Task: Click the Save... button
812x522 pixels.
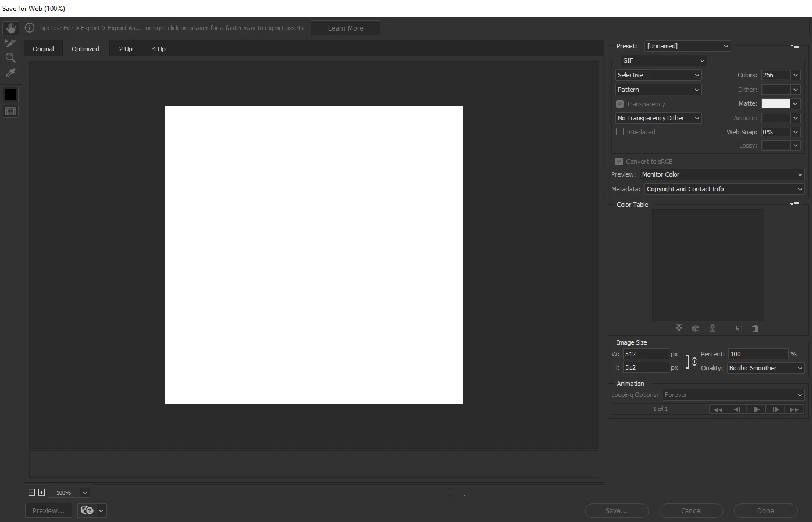Action: coord(617,510)
